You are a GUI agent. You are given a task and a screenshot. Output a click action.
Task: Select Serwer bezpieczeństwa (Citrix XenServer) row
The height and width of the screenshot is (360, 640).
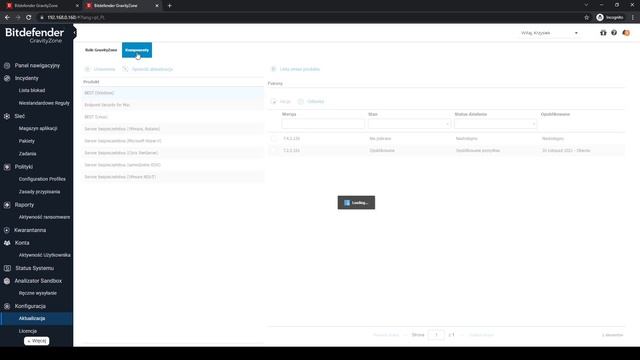173,153
